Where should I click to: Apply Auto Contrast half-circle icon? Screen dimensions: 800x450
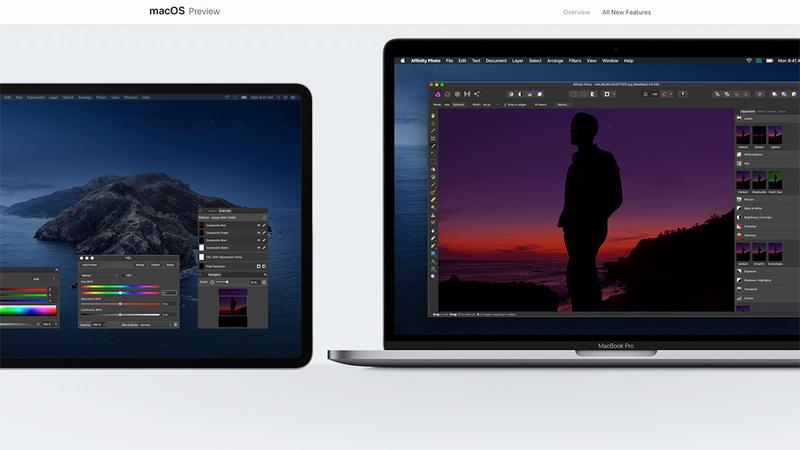520,94
